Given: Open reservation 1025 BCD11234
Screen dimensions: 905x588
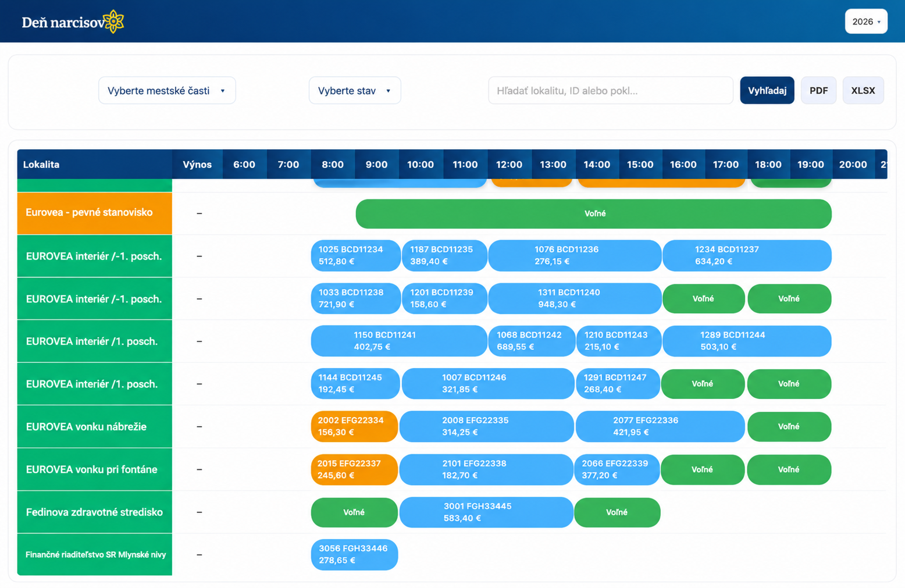Looking at the screenshot, I should [356, 256].
